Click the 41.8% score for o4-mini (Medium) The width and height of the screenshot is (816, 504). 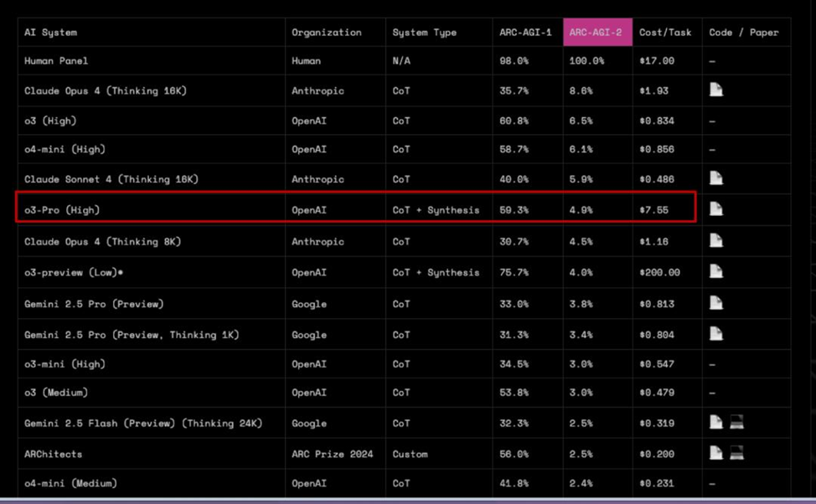coord(514,483)
